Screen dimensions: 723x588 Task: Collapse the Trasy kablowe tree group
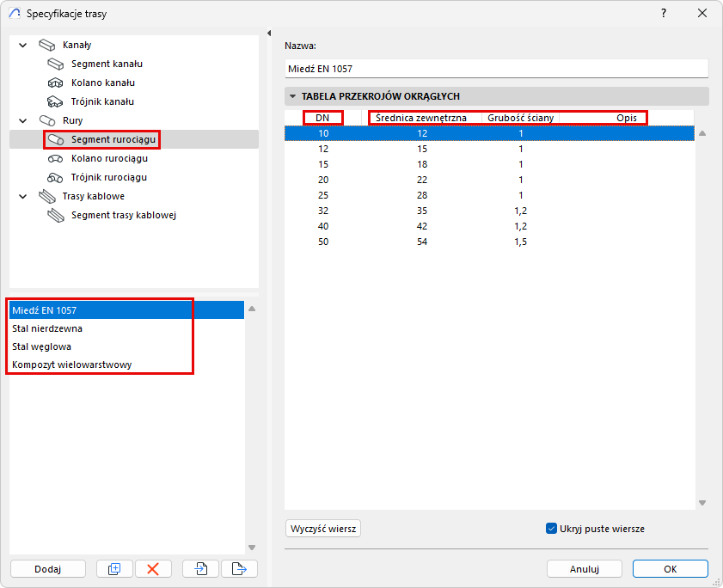pos(22,197)
